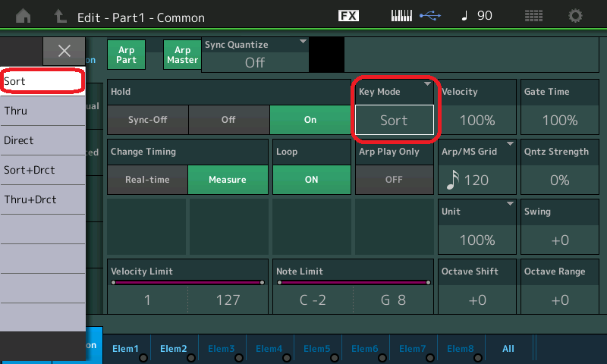607x364 pixels.
Task: Set Hold to Sync-Off
Action: [x=148, y=120]
